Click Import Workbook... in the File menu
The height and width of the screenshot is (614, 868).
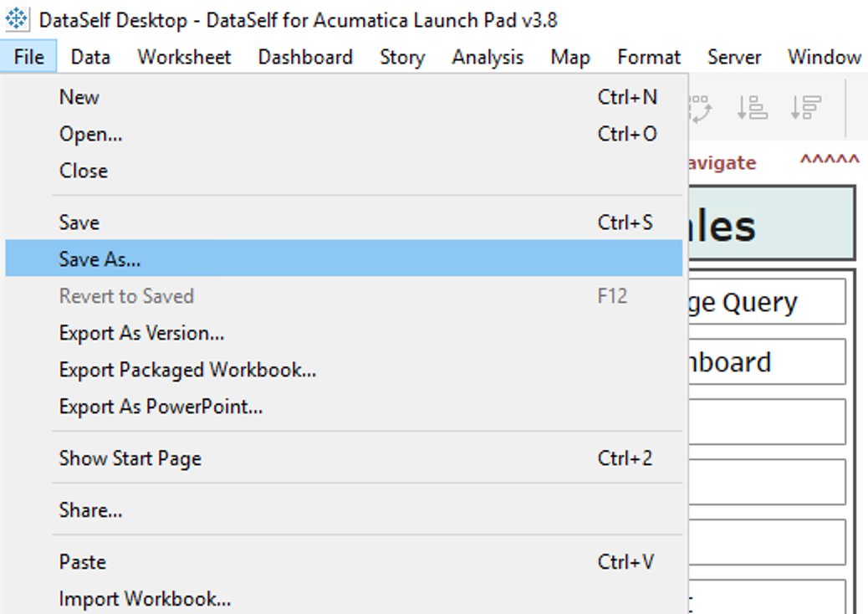point(145,599)
